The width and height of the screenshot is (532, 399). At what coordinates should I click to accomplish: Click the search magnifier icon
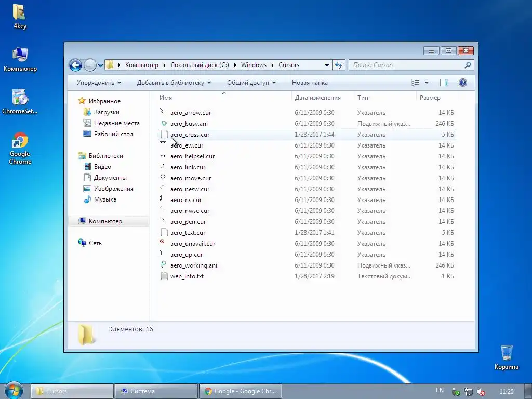tap(468, 65)
